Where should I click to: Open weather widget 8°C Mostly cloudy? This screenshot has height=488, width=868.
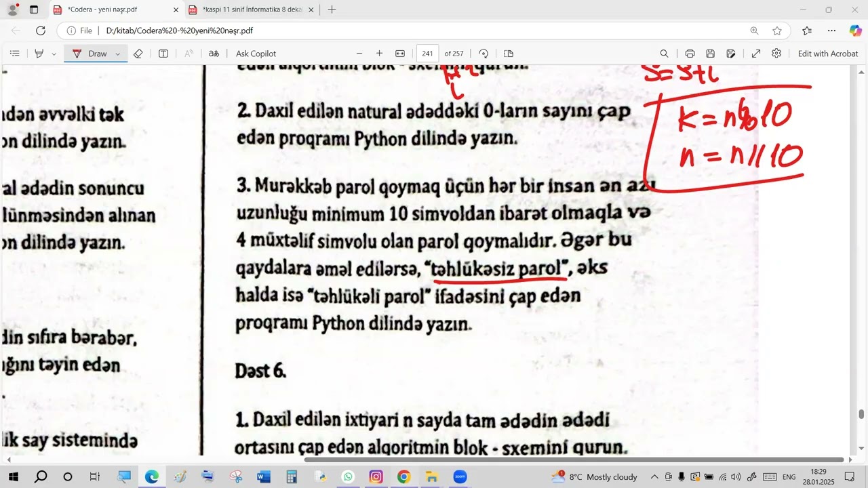[x=595, y=476]
